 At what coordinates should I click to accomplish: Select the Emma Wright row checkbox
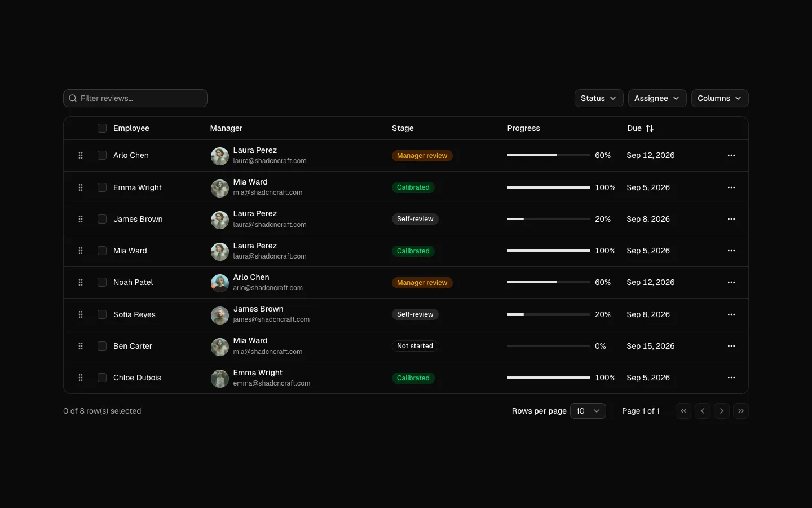pos(102,187)
